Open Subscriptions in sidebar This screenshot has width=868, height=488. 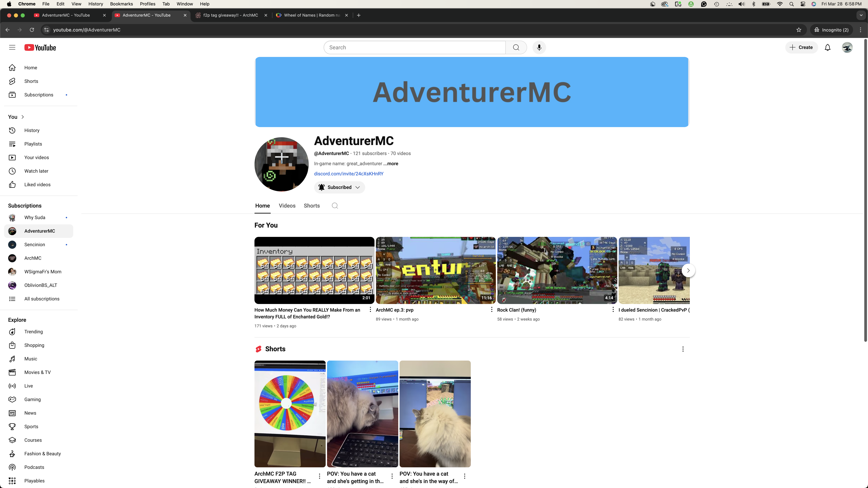point(39,95)
